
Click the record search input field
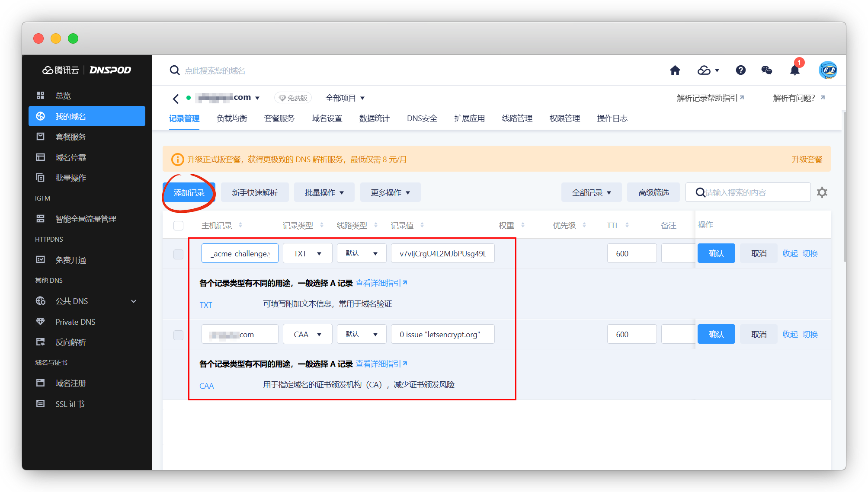(x=753, y=192)
